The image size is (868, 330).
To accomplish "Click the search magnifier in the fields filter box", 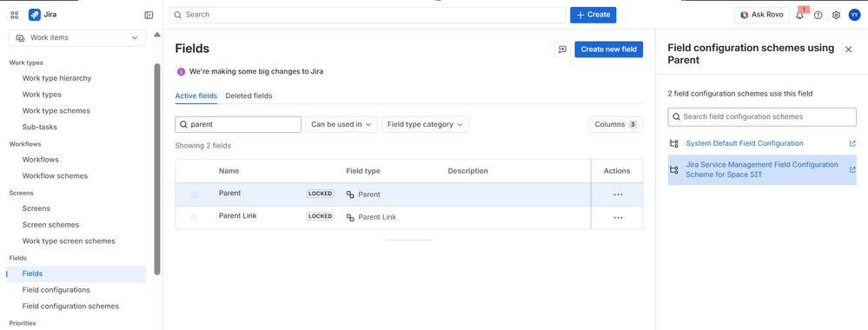I will [183, 124].
